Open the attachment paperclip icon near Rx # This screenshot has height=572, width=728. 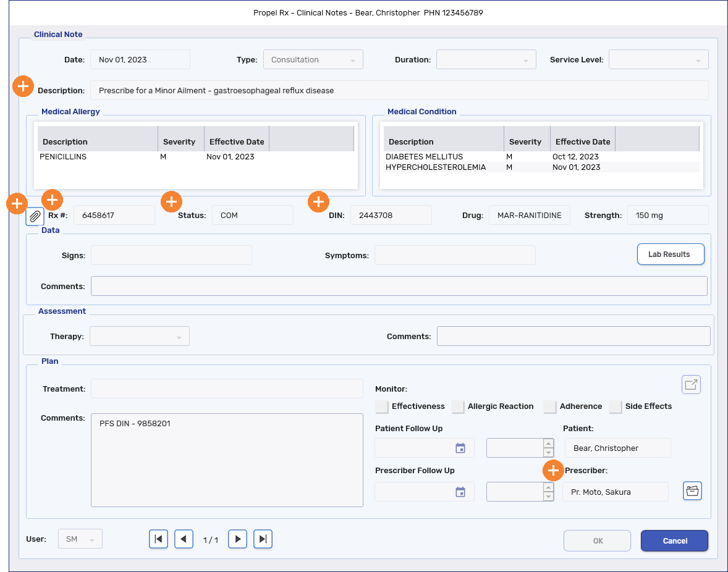[35, 216]
